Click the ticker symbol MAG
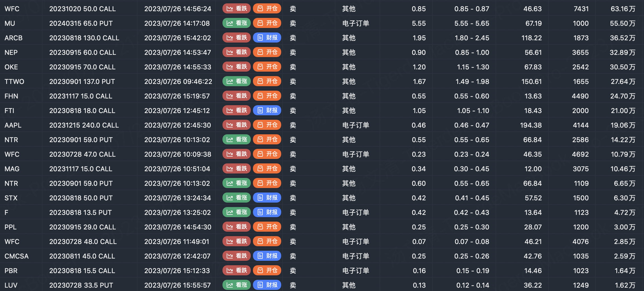This screenshot has width=644, height=291. tap(12, 169)
